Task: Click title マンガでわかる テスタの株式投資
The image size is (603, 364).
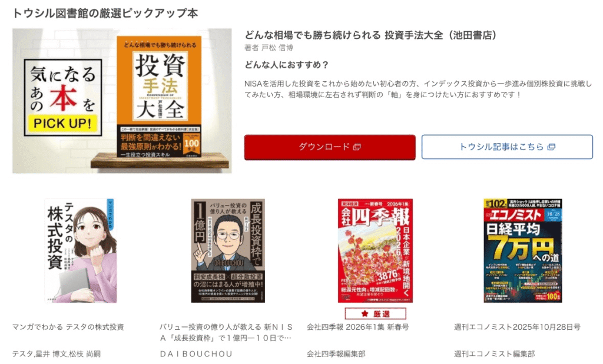Action: (x=68, y=327)
